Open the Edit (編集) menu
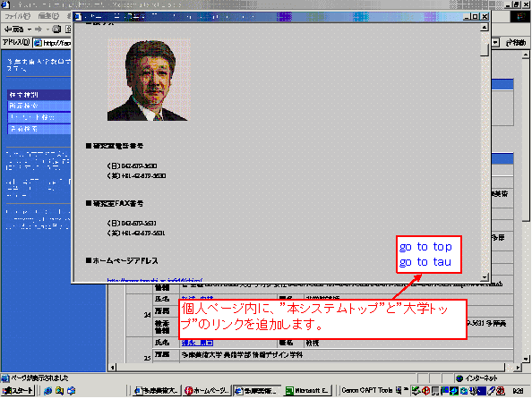Screen dimensions: 532x399 (x=48, y=16)
